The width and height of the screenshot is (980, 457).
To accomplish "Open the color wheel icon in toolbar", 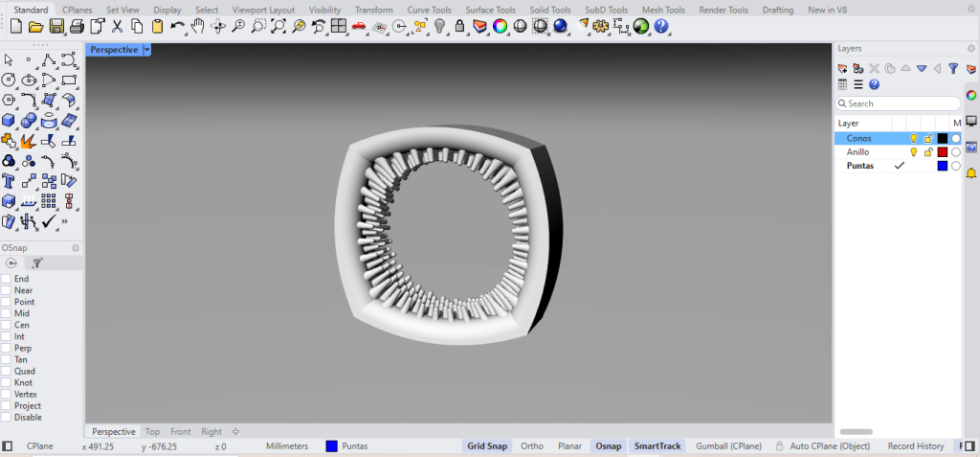I will [x=500, y=26].
